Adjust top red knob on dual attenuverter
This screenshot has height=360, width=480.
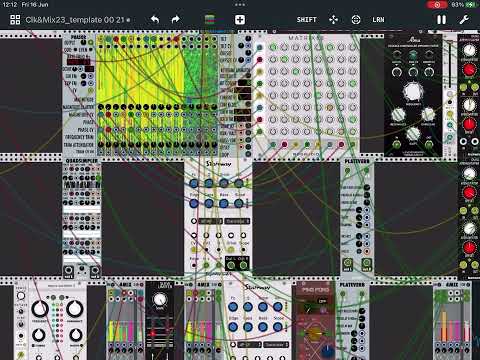click(469, 69)
